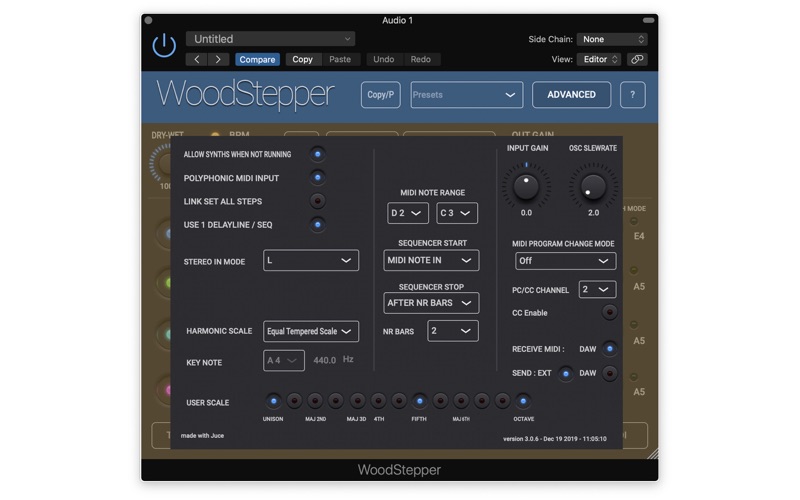This screenshot has height=500, width=800.
Task: Click the Input Gain knob
Action: [x=526, y=187]
